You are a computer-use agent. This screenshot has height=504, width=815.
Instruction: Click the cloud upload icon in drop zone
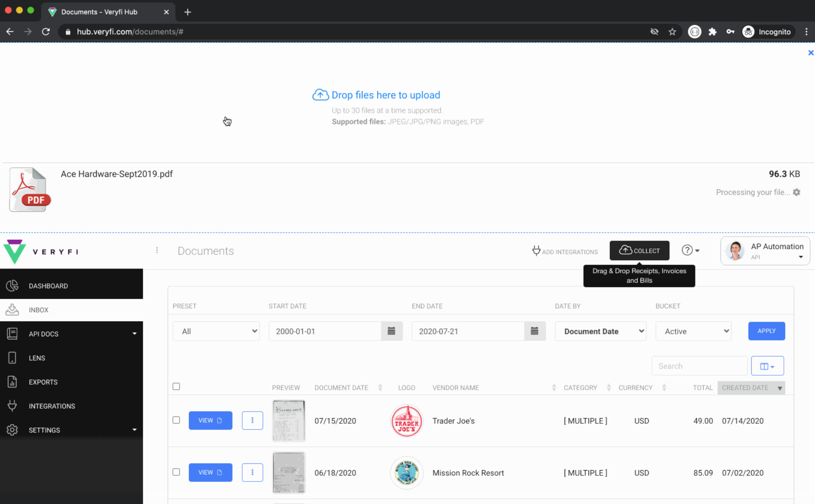tap(320, 94)
